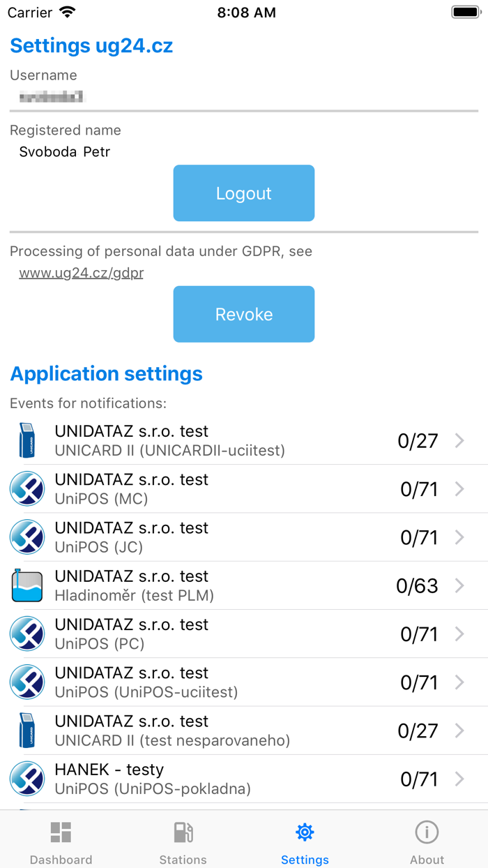The image size is (488, 868).
Task: Tap the About info icon
Action: [x=427, y=832]
